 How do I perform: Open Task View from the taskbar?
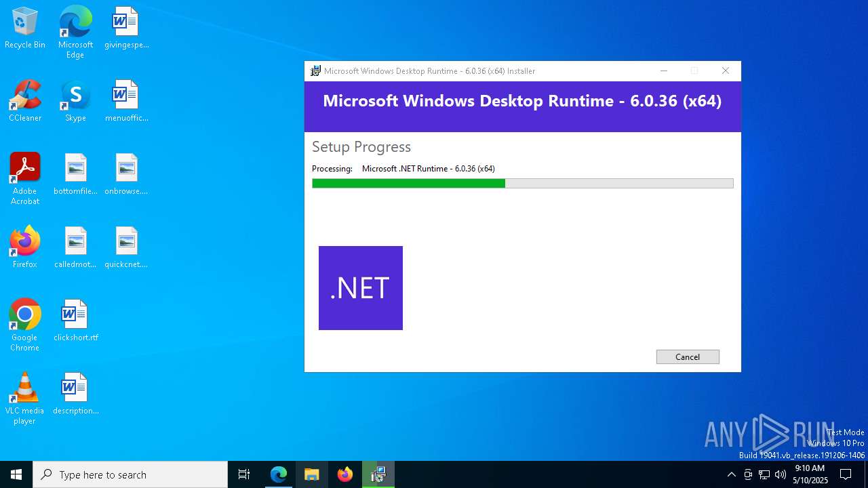[244, 474]
